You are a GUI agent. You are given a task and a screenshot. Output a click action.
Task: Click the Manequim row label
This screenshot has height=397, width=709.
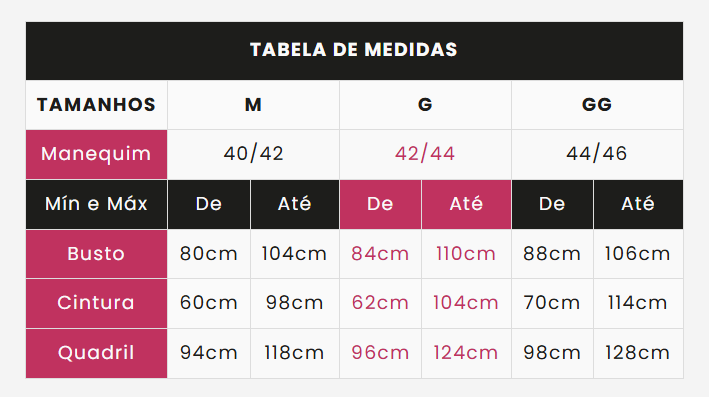coord(96,154)
